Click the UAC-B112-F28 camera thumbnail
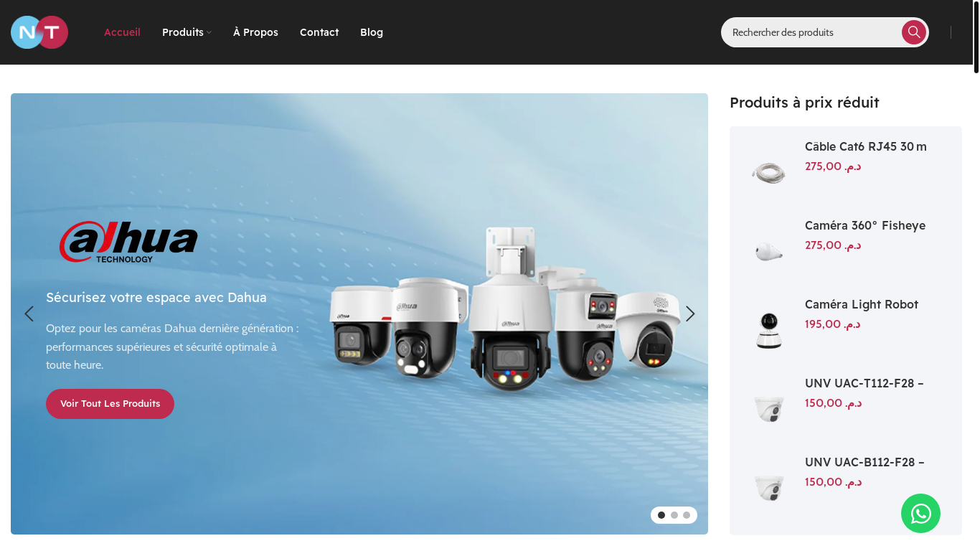Screen dimensions: 980x551 pyautogui.click(x=769, y=489)
